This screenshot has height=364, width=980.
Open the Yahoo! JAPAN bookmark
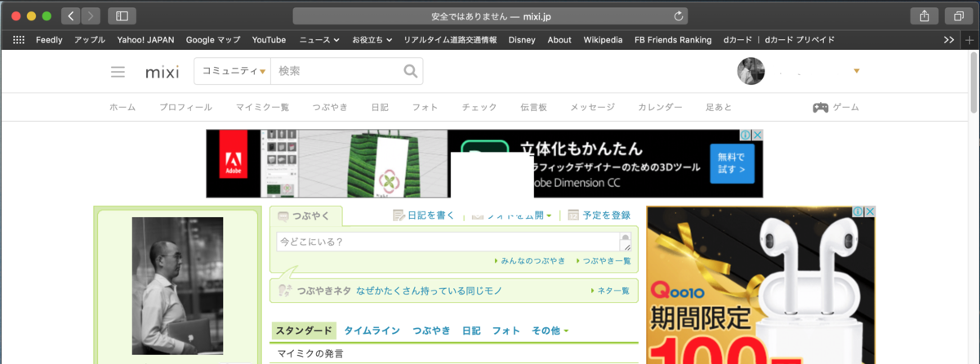[x=145, y=39]
